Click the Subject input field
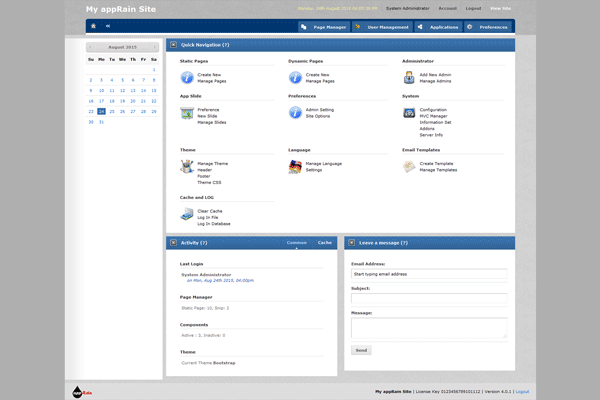Image resolution: width=600 pixels, height=400 pixels. tap(429, 299)
